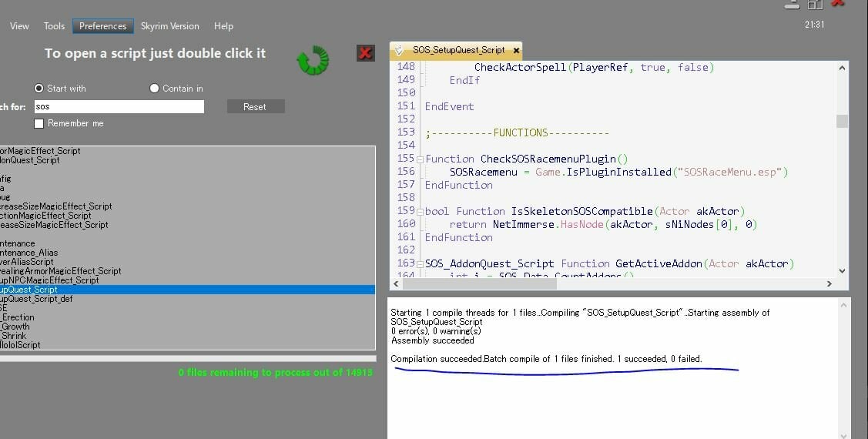The width and height of the screenshot is (868, 439).
Task: Collapse the IsSkeletonSOSCompatible function fold marker
Action: click(421, 212)
